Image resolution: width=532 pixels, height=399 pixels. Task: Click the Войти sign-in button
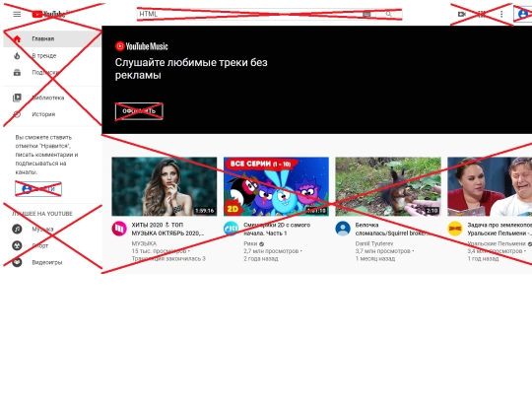[38, 189]
